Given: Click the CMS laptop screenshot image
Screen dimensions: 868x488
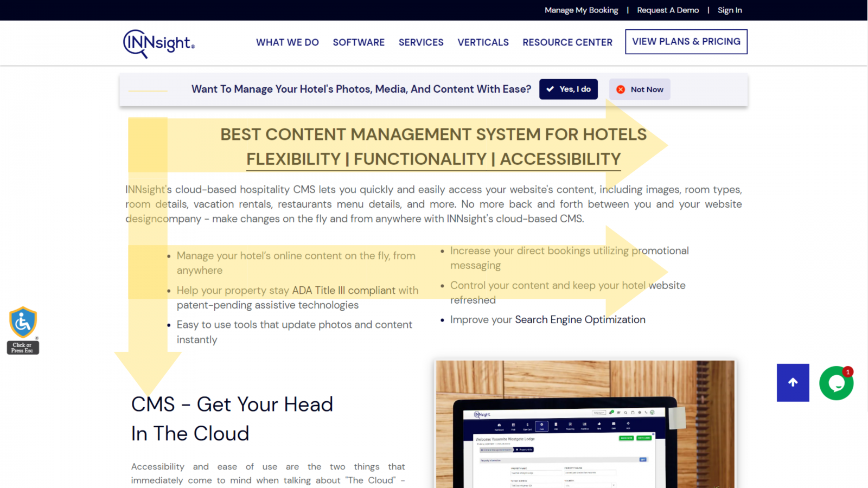Looking at the screenshot, I should [585, 424].
